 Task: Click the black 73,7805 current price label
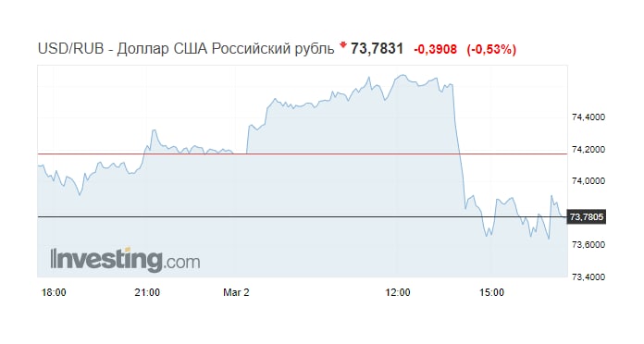(587, 216)
